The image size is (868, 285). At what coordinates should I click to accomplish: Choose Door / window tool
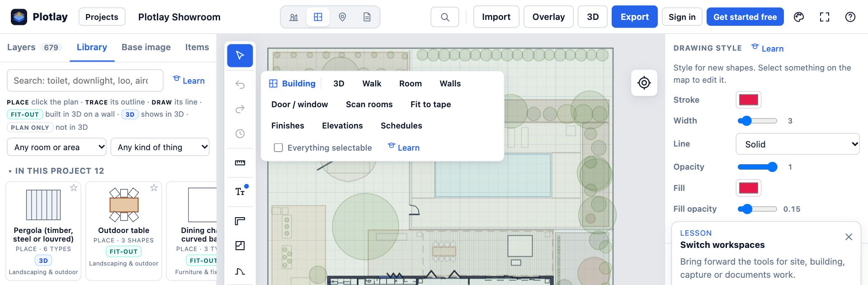pos(299,104)
